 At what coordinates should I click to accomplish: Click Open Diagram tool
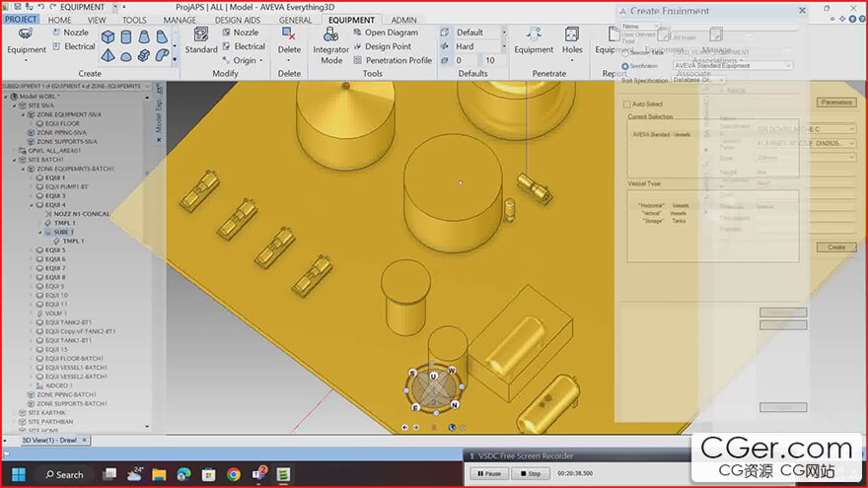click(x=386, y=33)
